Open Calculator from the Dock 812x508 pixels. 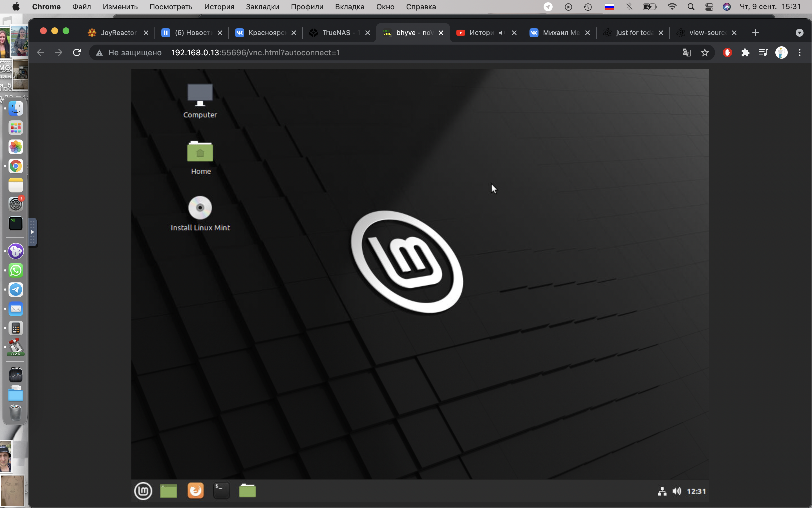pyautogui.click(x=16, y=328)
